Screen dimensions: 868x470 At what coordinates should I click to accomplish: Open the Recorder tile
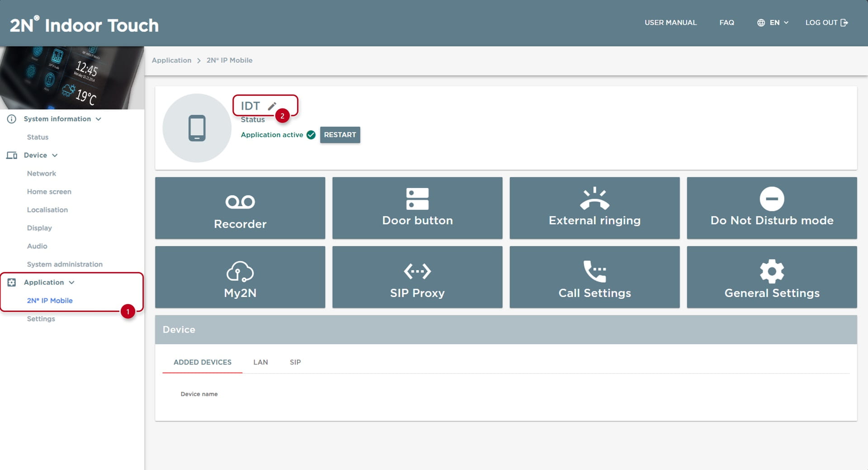point(240,208)
